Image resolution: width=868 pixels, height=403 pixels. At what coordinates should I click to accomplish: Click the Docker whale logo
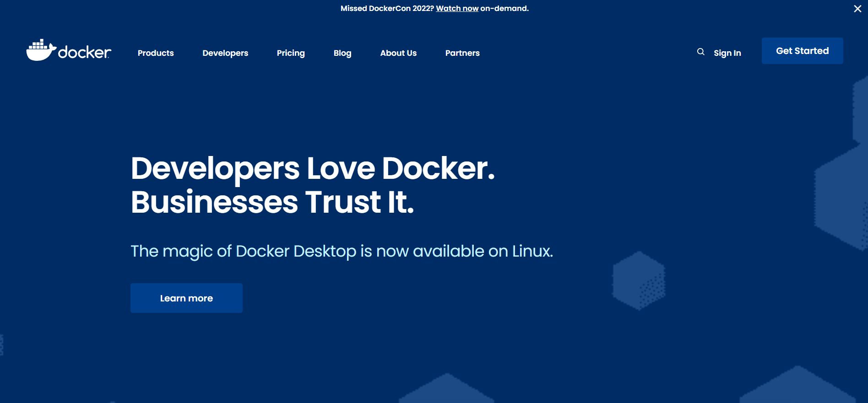point(69,50)
